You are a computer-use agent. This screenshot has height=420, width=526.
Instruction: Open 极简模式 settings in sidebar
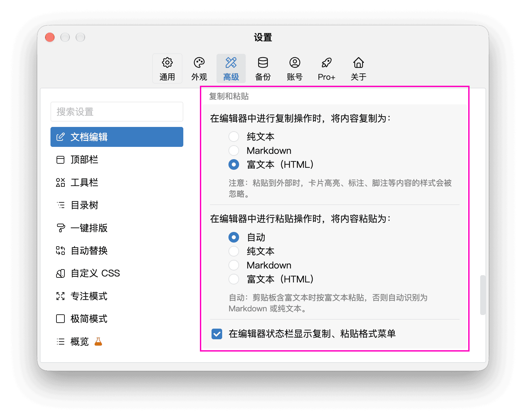(117, 319)
